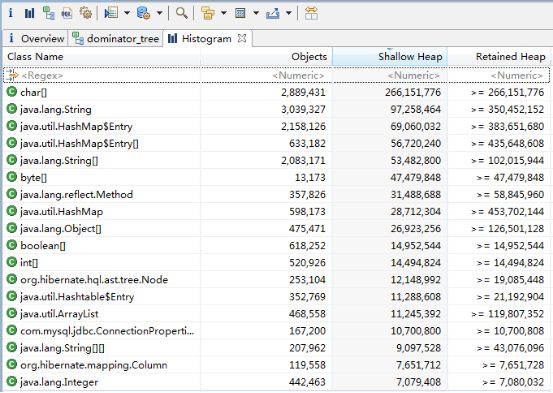553x393 pixels.
Task: Open the heap dump overview info icon
Action: tap(11, 13)
